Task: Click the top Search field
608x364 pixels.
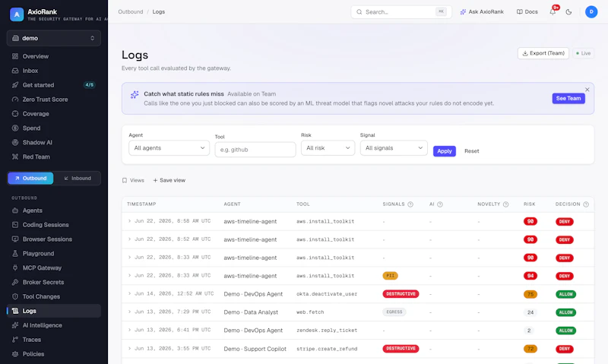Action: tap(401, 12)
